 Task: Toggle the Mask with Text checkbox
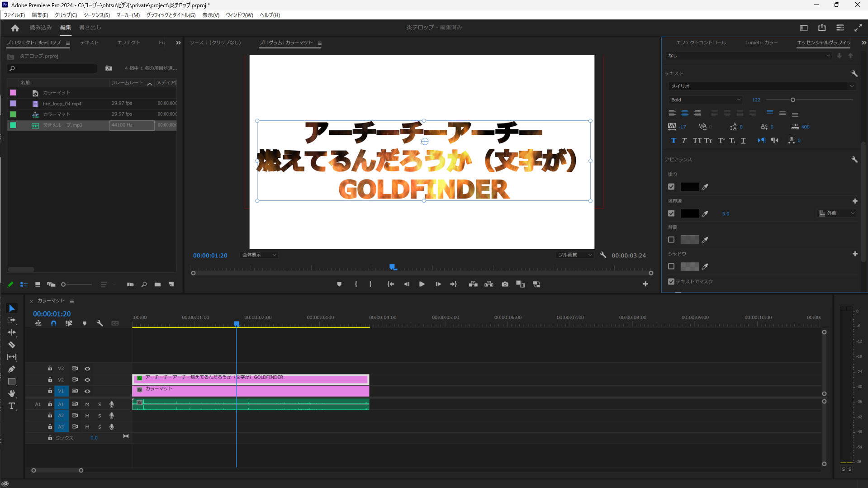pyautogui.click(x=671, y=281)
